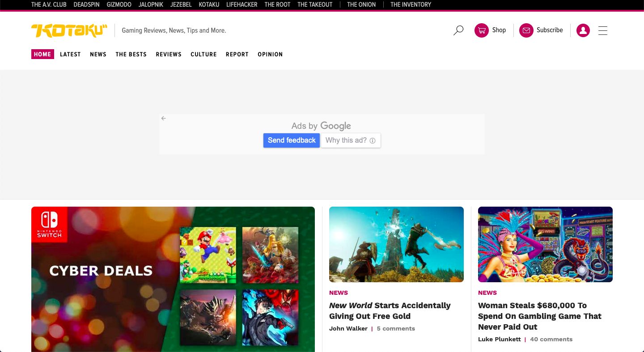The image size is (644, 352).
Task: Select the HOME tab
Action: coord(42,54)
